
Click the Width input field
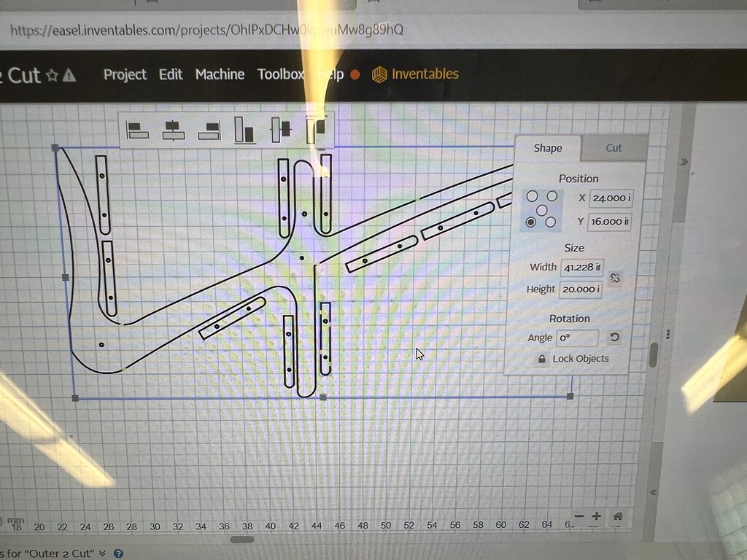coord(581,267)
